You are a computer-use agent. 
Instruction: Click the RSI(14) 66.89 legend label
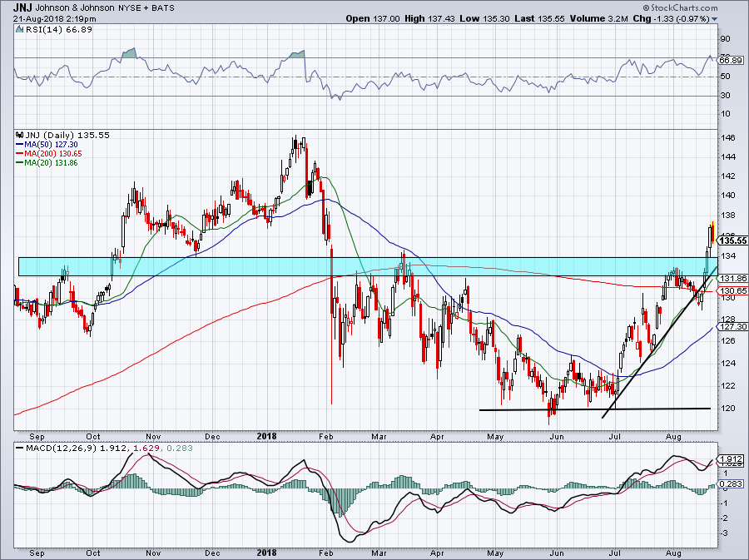coord(59,29)
